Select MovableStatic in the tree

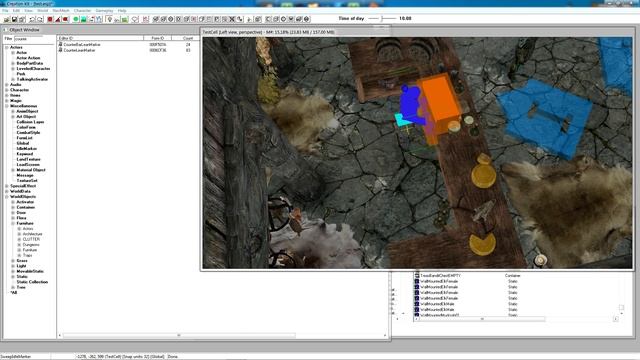pos(30,271)
